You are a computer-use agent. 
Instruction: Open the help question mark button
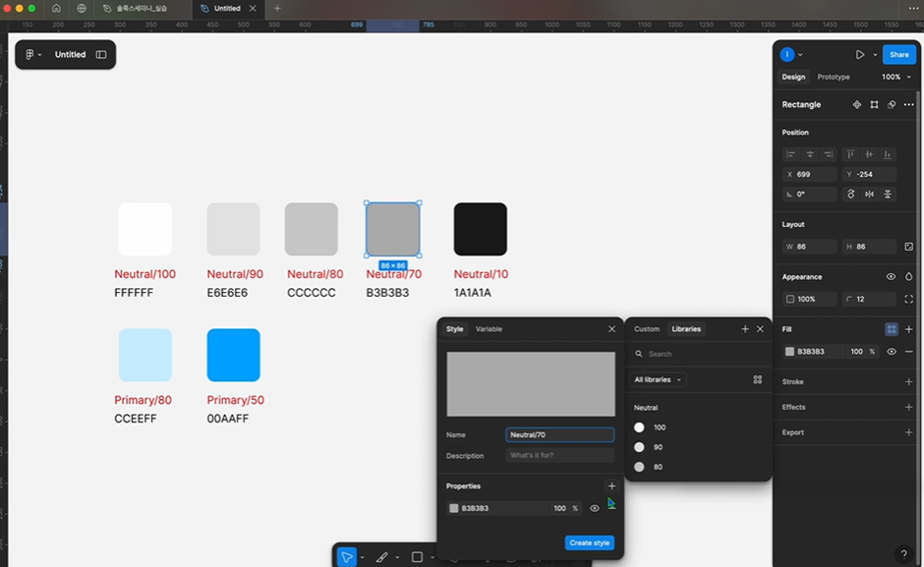tap(903, 554)
